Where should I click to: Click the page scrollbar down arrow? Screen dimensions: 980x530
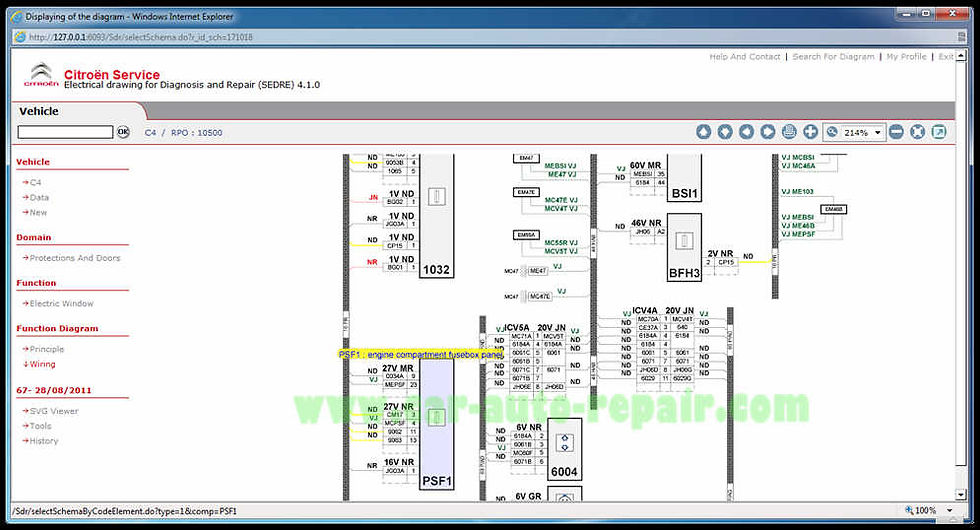[961, 495]
